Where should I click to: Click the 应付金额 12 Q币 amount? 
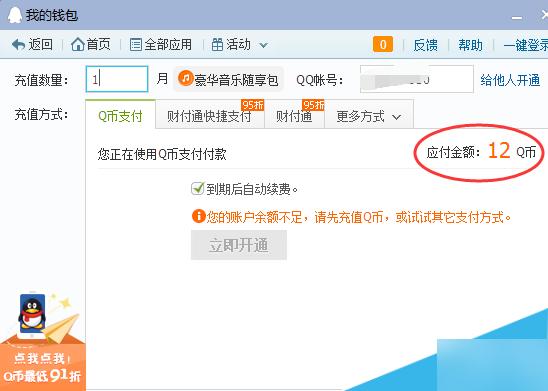coord(481,152)
